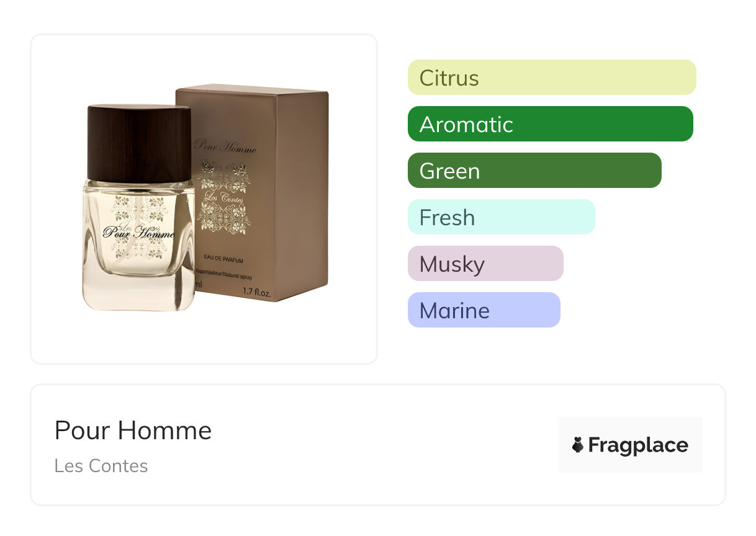Click the Fragplace perfume bottle logo icon
756x536 pixels.
578,445
